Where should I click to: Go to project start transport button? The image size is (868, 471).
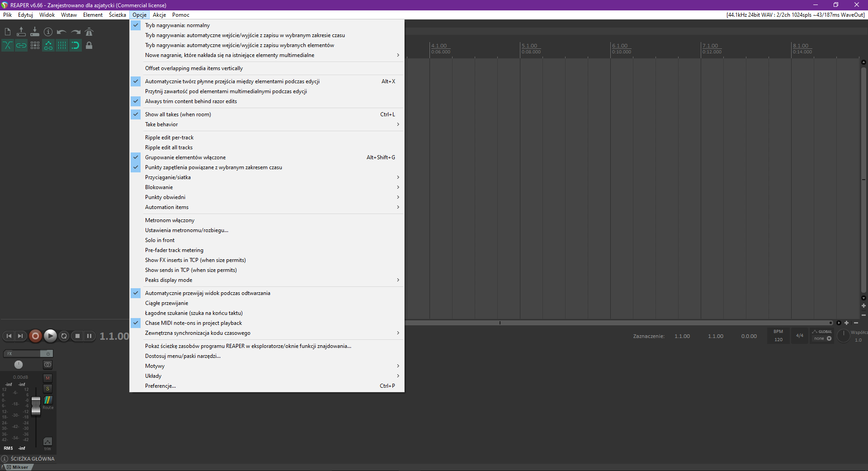click(9, 336)
